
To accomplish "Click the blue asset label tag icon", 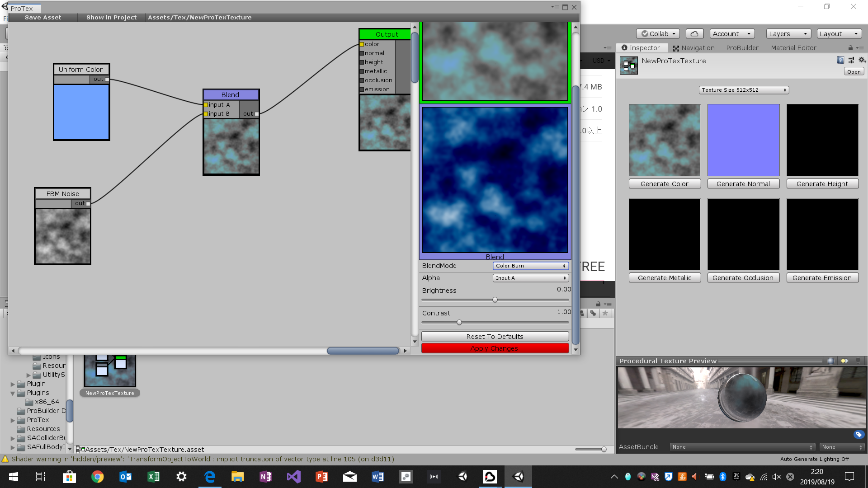I will (859, 435).
